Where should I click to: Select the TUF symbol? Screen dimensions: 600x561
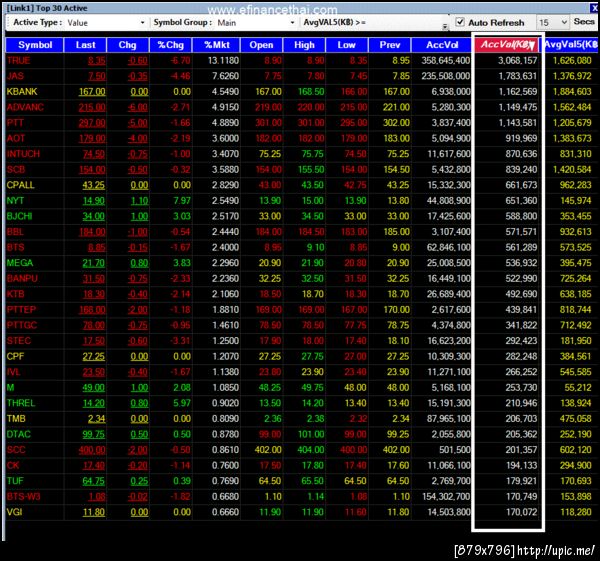(15, 481)
